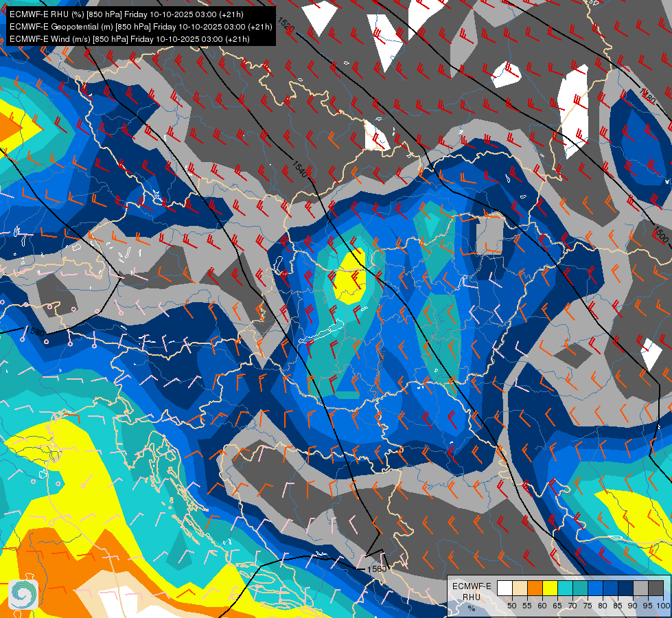Click the '1520' geopotential contour label
672x618 pixels.
tap(286, 25)
